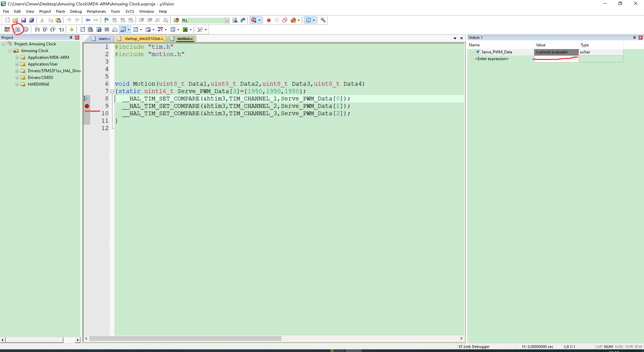Screen dimensions: 644x352
Task: Click the editor horizontal scrollbar thumb
Action: 185,338
